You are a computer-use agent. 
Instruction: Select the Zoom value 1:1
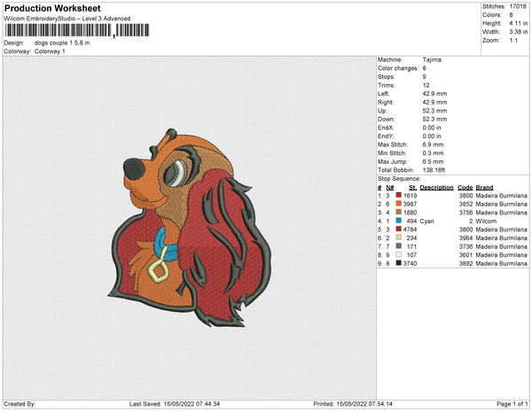pyautogui.click(x=513, y=41)
